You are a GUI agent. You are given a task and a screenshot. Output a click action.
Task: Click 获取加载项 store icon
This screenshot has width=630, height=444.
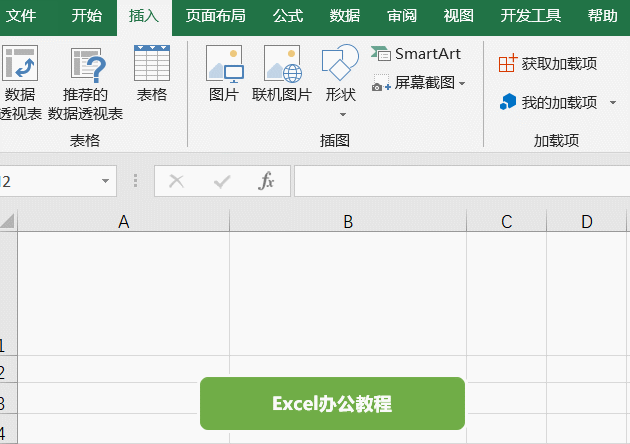[x=507, y=63]
